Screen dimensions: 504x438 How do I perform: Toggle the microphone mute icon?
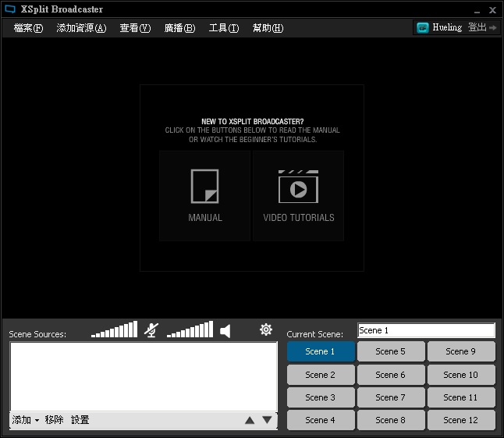(x=151, y=330)
